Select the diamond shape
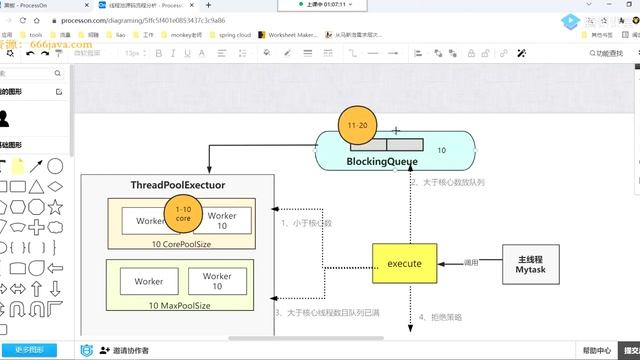640x360 pixels. [55, 187]
